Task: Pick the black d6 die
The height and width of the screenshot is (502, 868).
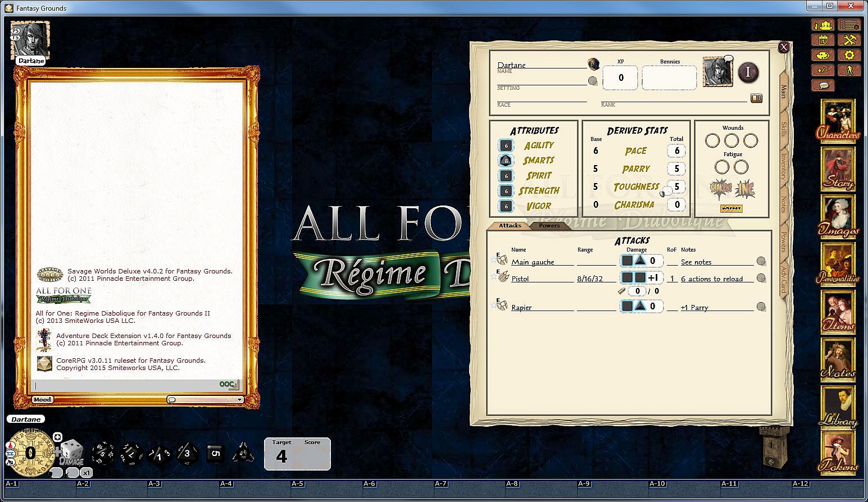Action: 216,454
